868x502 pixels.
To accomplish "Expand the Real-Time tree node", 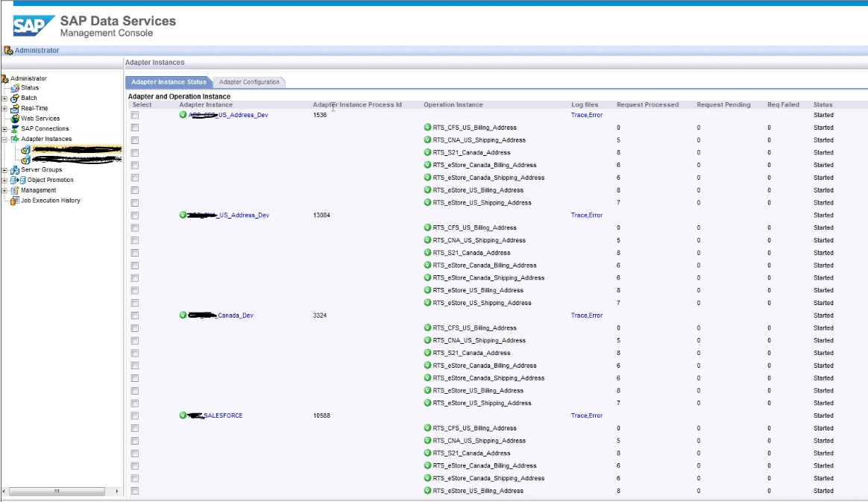I will (5, 108).
